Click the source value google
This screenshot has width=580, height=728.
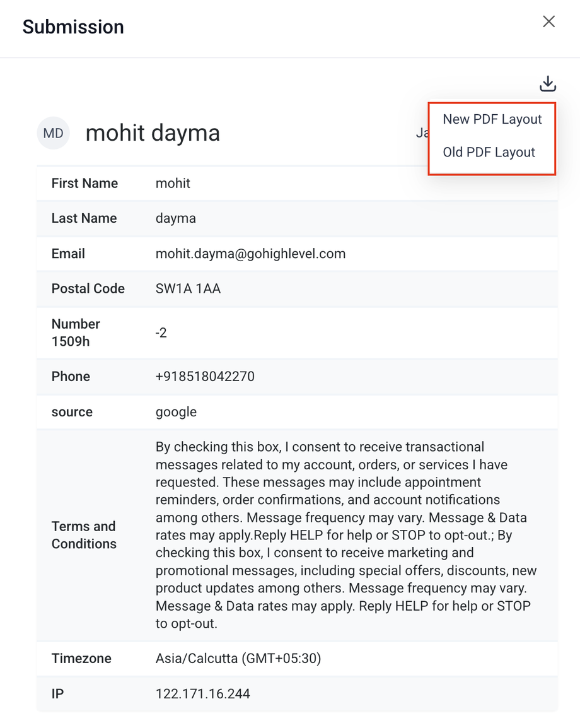coord(176,412)
